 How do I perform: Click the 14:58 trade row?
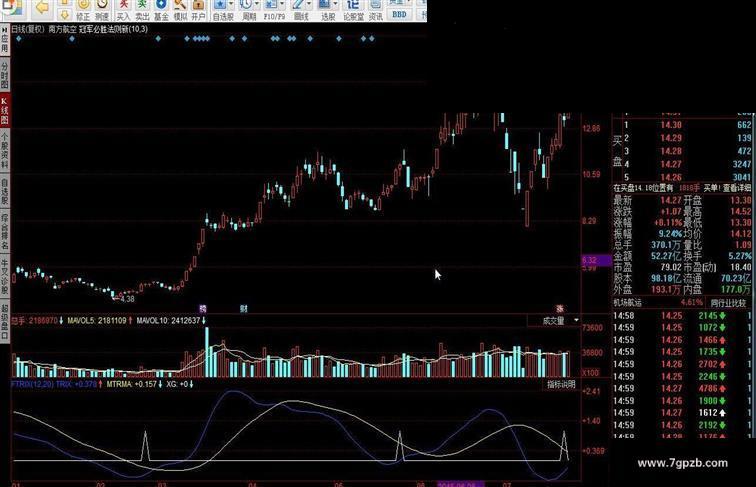[x=682, y=316]
